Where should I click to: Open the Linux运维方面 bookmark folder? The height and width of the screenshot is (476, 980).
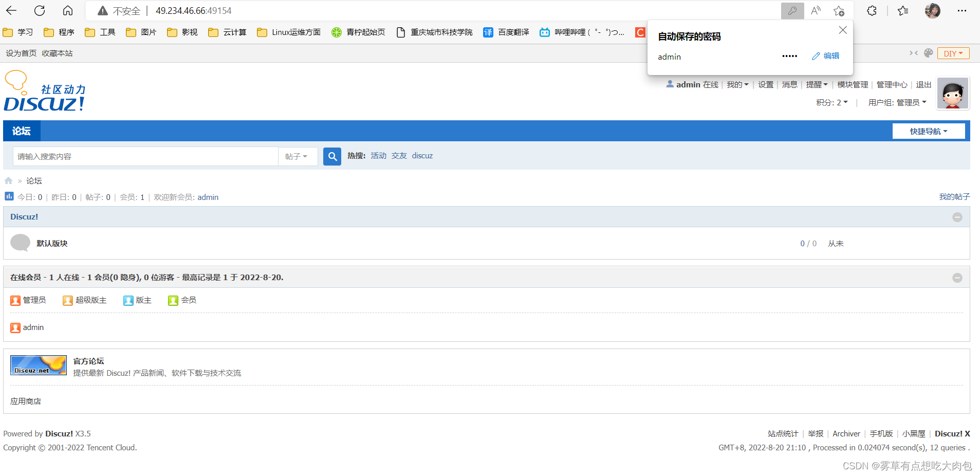click(289, 32)
